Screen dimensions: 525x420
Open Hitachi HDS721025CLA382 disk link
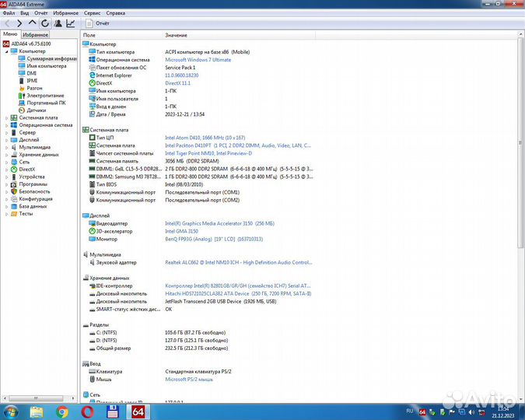click(238, 294)
